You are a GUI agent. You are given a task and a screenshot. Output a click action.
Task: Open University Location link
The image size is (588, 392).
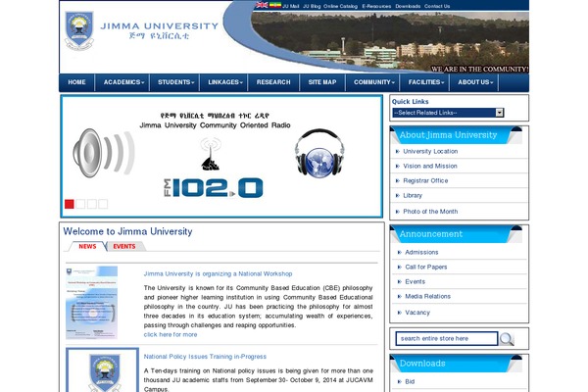click(x=430, y=152)
